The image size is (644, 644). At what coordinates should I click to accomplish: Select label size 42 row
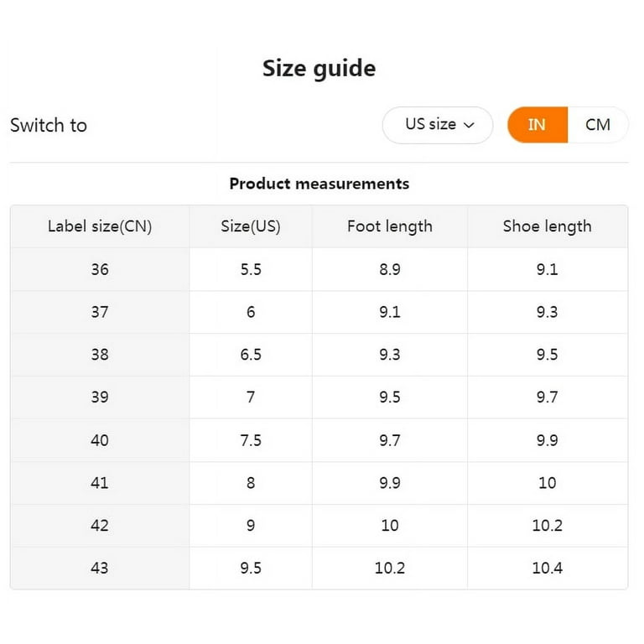pyautogui.click(x=319, y=526)
